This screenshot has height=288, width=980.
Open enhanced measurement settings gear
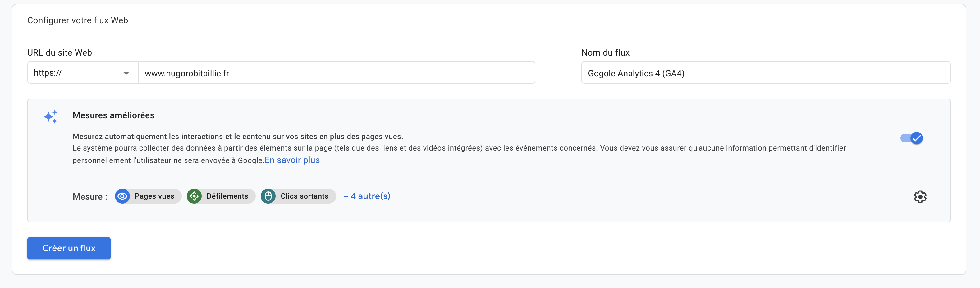point(920,197)
